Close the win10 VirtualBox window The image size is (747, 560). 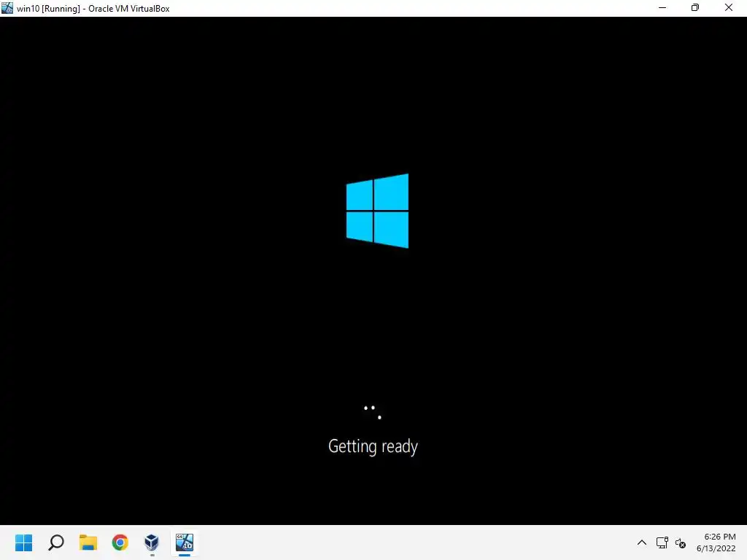coord(729,7)
